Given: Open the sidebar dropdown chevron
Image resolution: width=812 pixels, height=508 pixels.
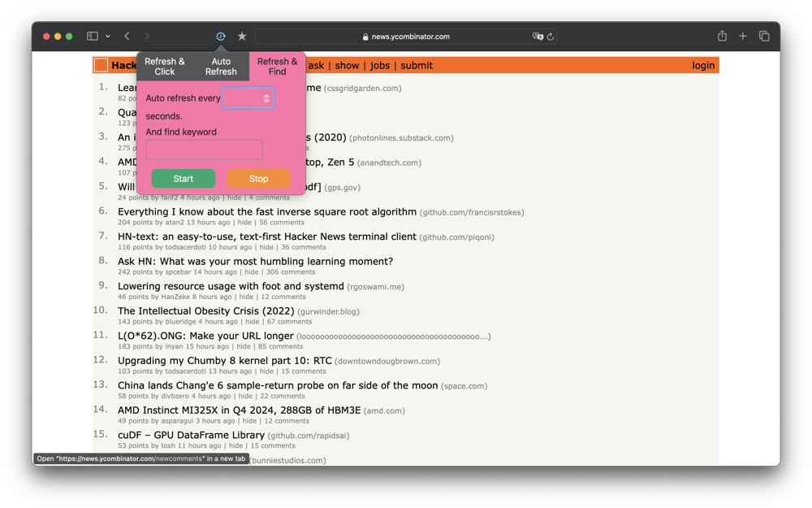Looking at the screenshot, I should 108,37.
